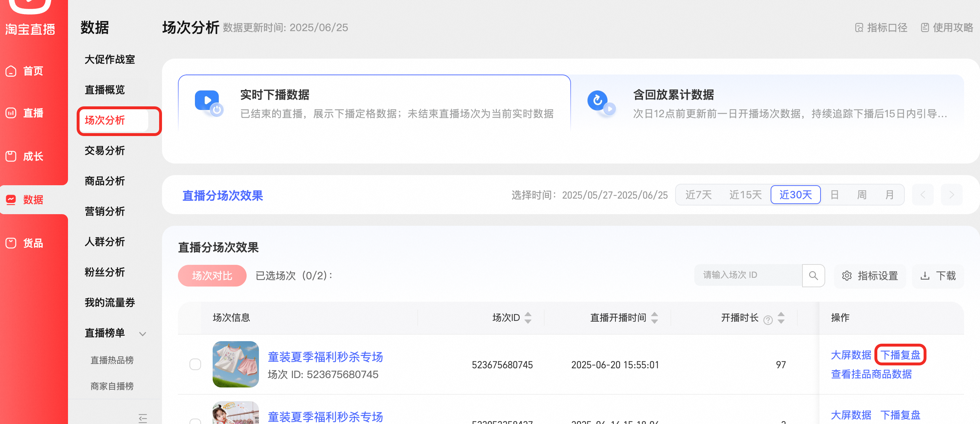Click first session clothing thumbnail
980x424 pixels.
(x=235, y=364)
